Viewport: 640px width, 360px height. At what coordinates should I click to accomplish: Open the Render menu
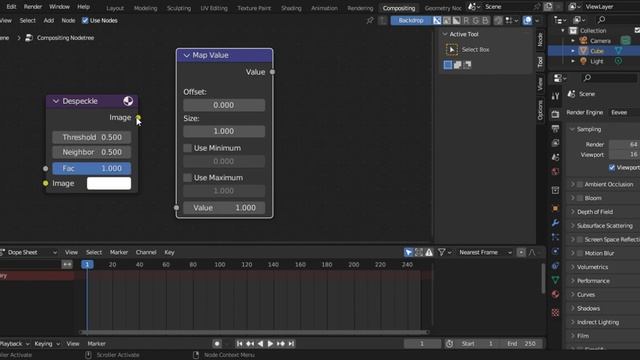tap(33, 7)
